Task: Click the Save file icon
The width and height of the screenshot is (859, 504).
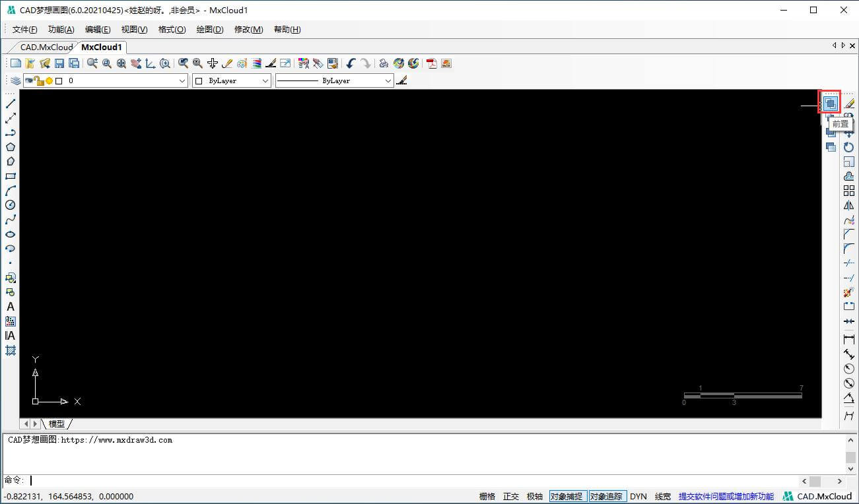Action: 59,63
